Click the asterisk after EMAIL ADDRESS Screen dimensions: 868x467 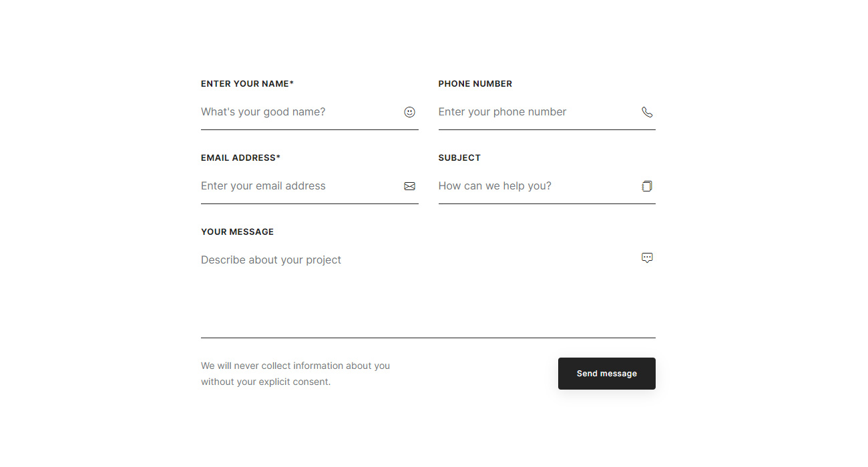278,157
